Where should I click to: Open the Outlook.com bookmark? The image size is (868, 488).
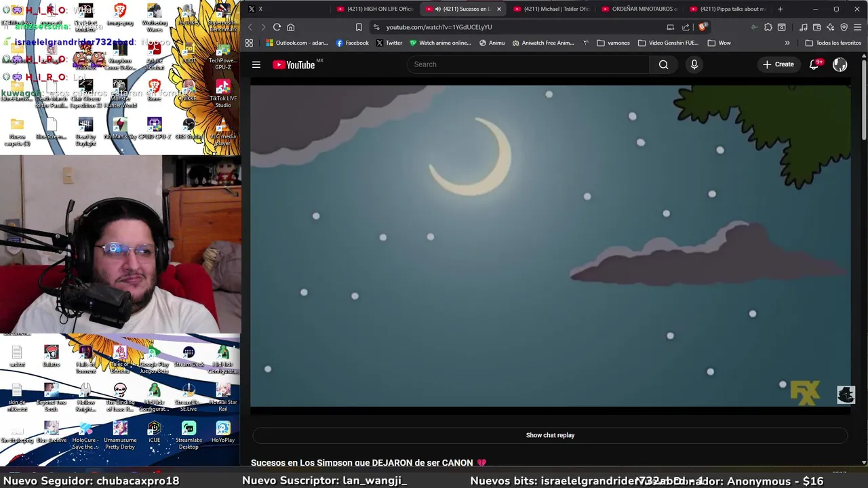tap(297, 43)
